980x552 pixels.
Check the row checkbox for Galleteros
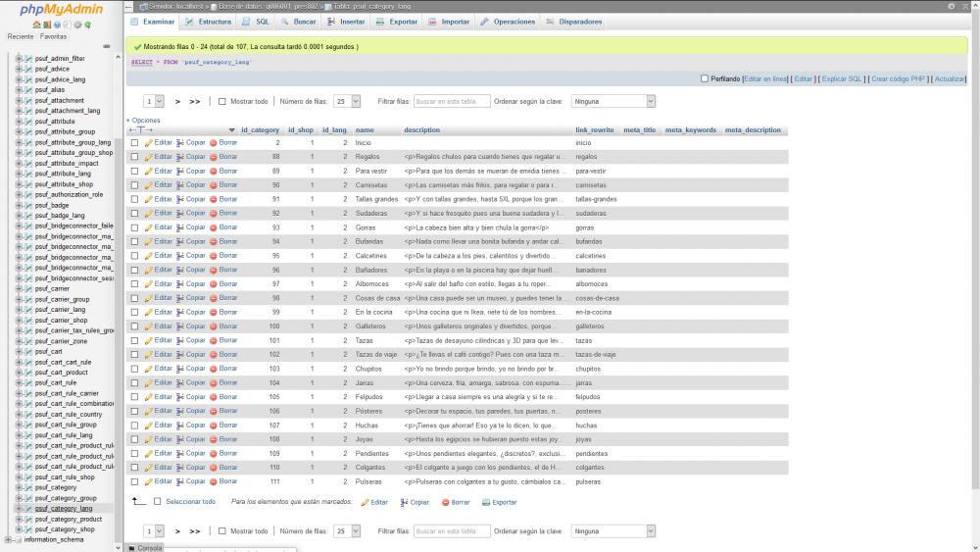coord(134,326)
